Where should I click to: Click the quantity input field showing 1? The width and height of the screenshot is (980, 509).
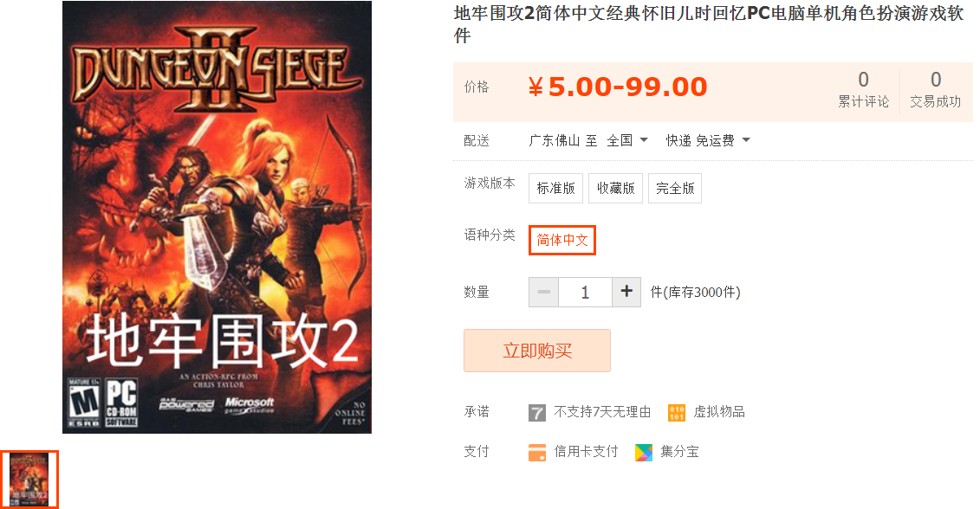pos(585,292)
